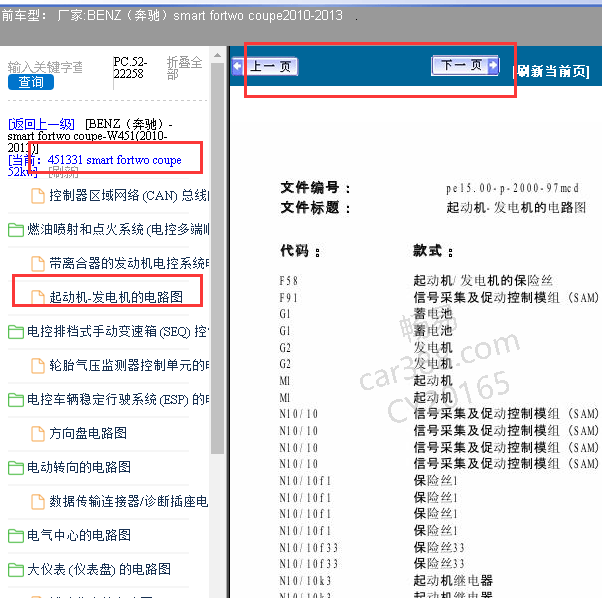Open 带离合器的发动机电控系统 document
Screen dimensions: 602x598
pyautogui.click(x=129, y=263)
